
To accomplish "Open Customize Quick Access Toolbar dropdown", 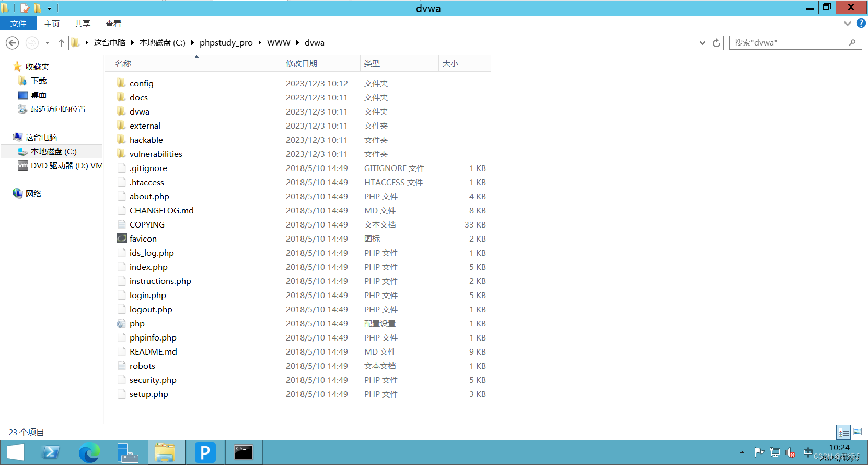I will pyautogui.click(x=49, y=8).
